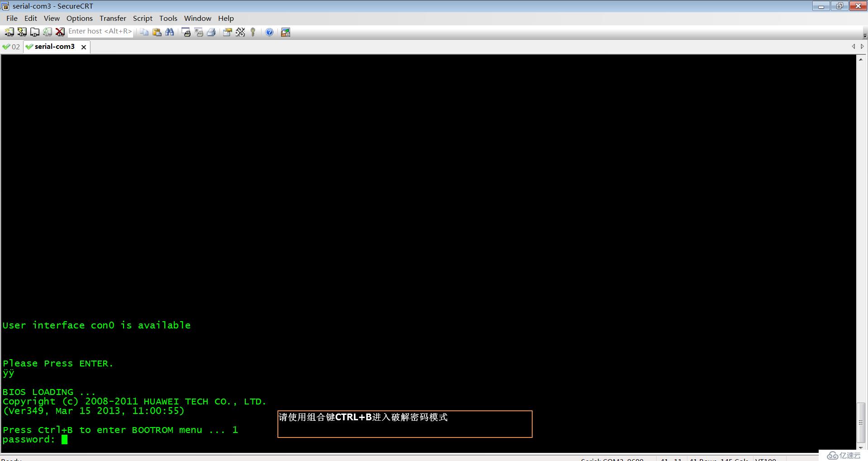This screenshot has width=868, height=461.
Task: Open the Window menu
Action: pos(197,18)
